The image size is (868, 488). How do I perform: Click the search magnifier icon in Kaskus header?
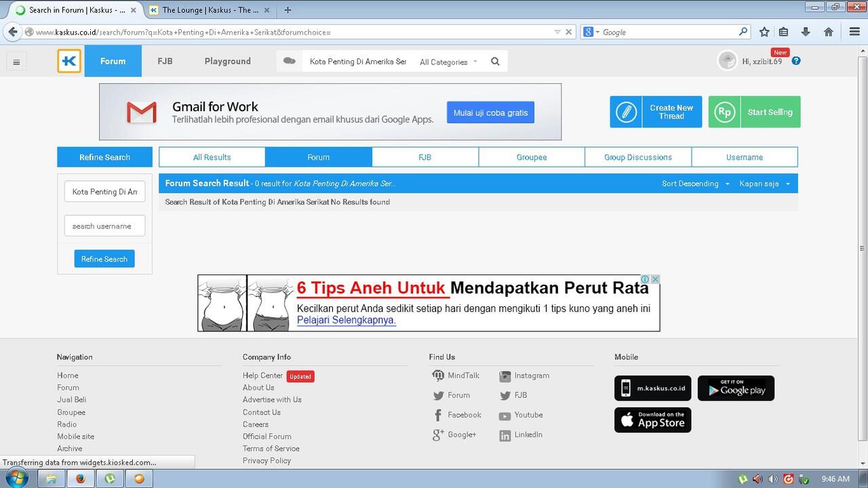pos(495,61)
